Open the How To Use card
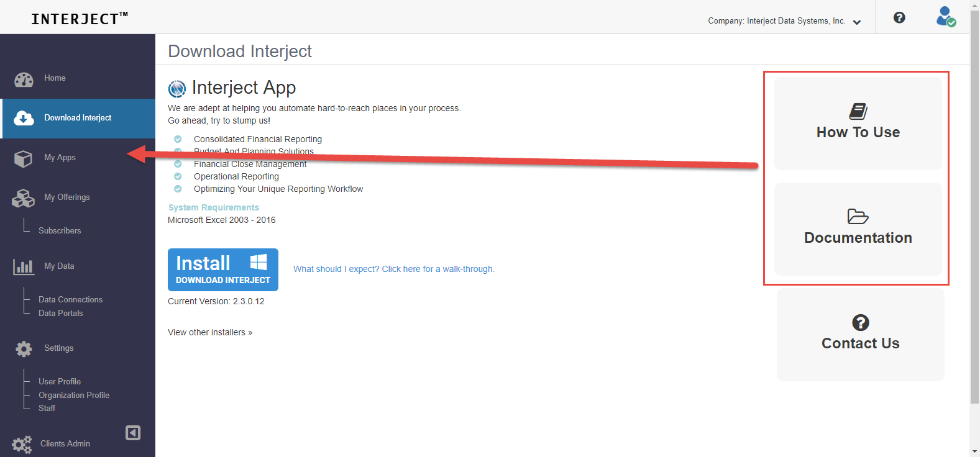This screenshot has width=980, height=457. coord(858,124)
